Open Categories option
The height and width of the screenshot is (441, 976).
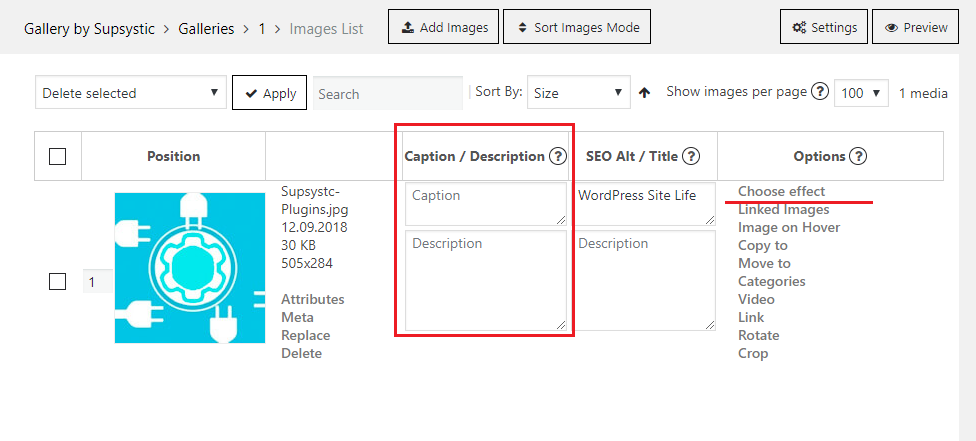(x=772, y=282)
